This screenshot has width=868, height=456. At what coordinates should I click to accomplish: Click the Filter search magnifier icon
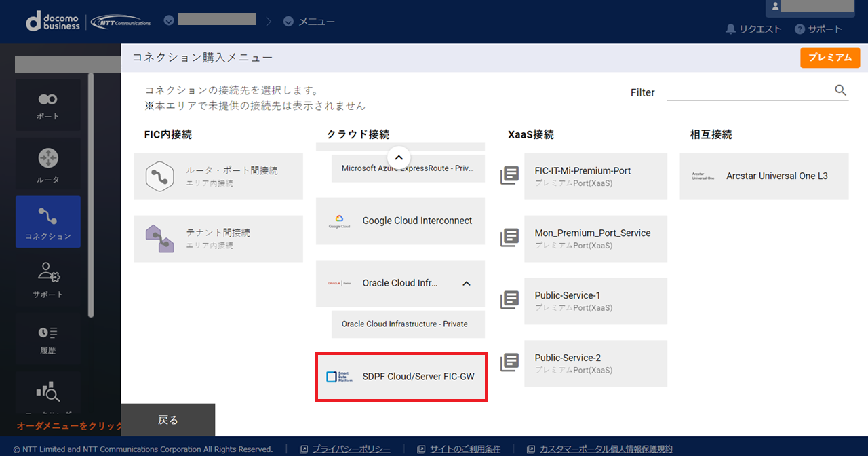click(x=840, y=90)
